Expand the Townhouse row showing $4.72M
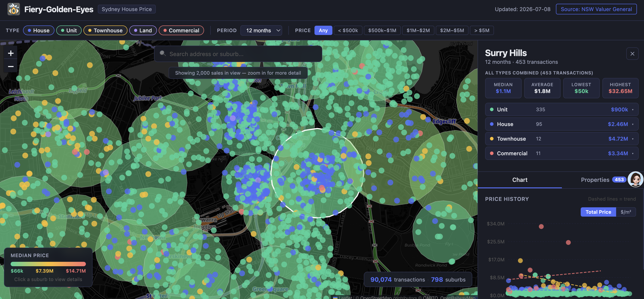This screenshot has width=644, height=299. (x=561, y=139)
